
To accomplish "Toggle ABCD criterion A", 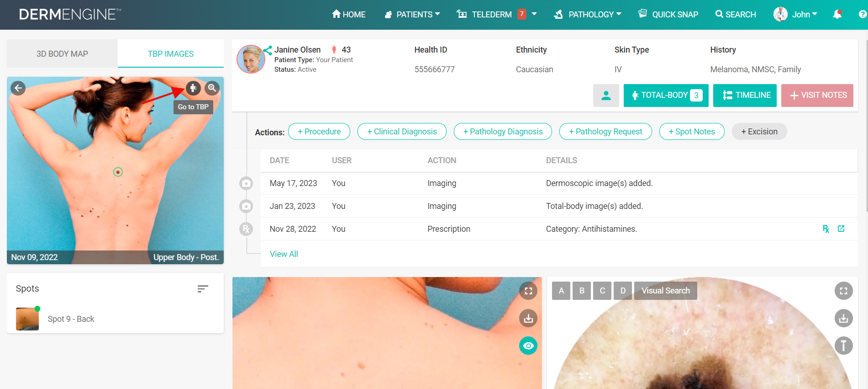I will [x=561, y=291].
